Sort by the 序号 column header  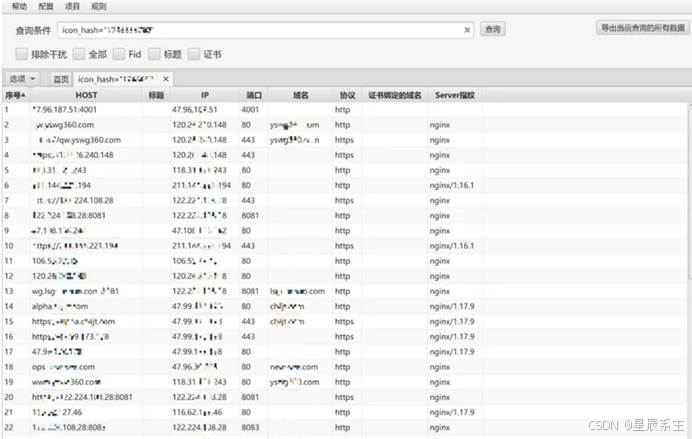tap(15, 95)
